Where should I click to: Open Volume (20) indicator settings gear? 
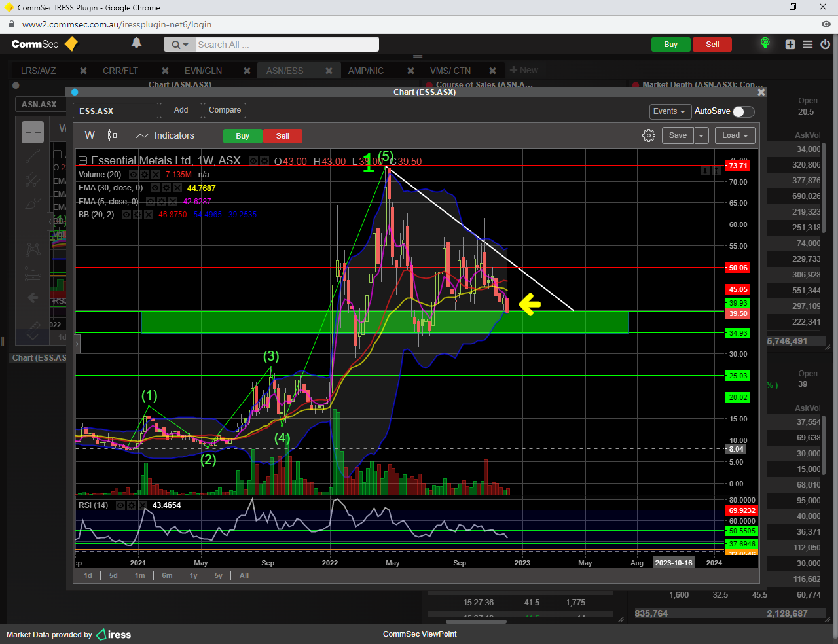click(145, 175)
